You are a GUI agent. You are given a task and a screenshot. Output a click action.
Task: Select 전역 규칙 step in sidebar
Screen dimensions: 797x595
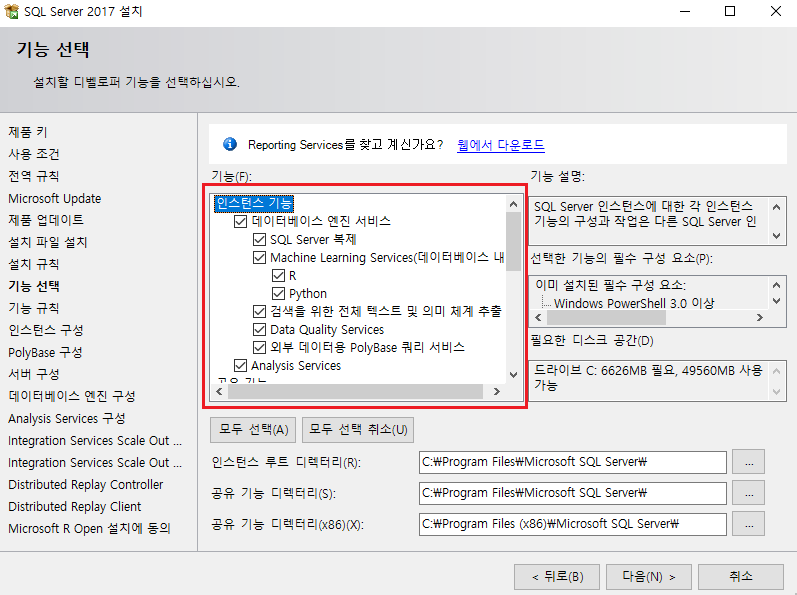click(34, 176)
